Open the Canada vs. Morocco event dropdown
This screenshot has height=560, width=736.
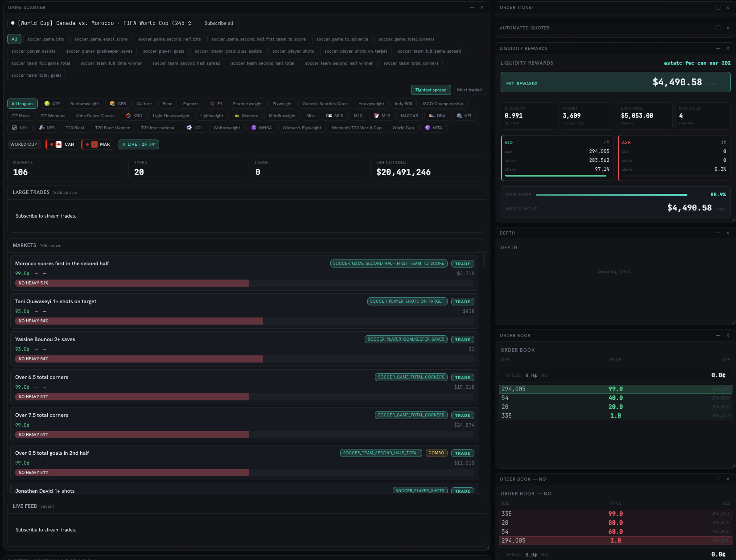point(101,23)
